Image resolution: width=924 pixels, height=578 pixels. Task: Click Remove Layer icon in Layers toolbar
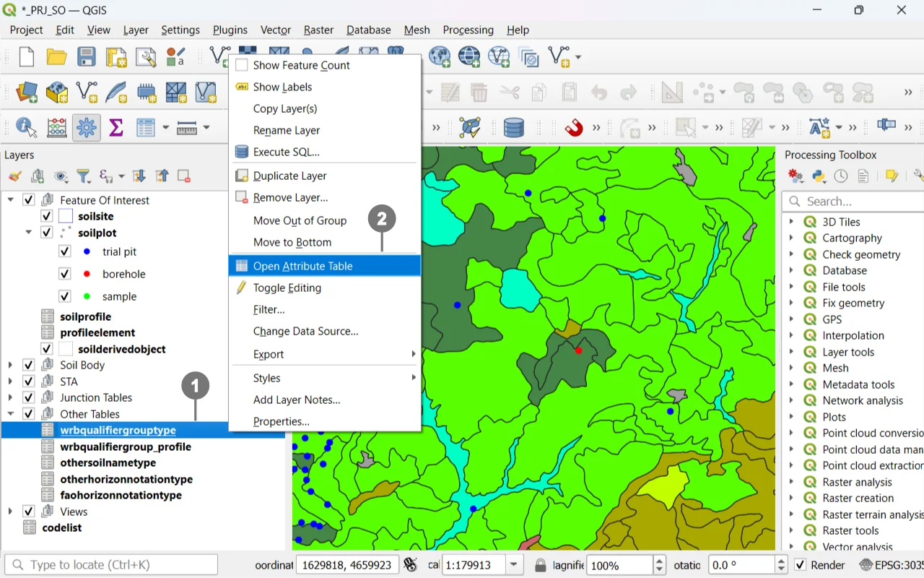coord(184,176)
